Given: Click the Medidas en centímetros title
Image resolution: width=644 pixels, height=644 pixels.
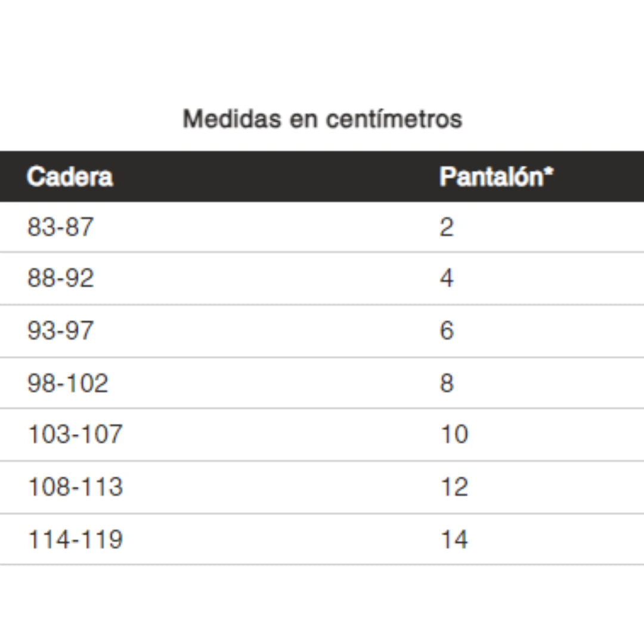Looking at the screenshot, I should tap(322, 119).
